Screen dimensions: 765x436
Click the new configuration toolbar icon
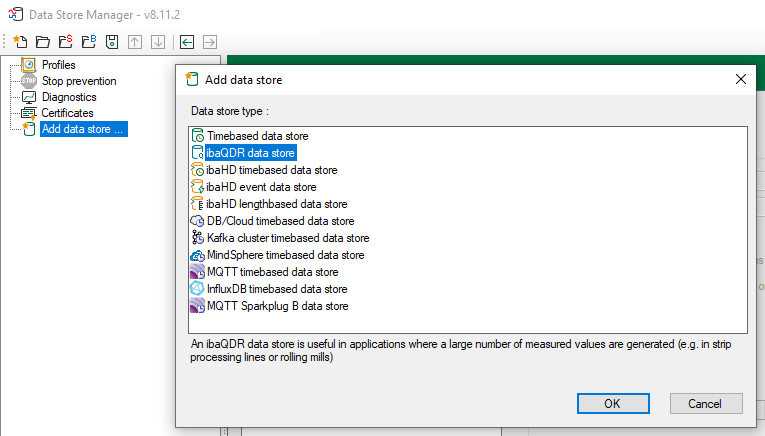pyautogui.click(x=20, y=42)
